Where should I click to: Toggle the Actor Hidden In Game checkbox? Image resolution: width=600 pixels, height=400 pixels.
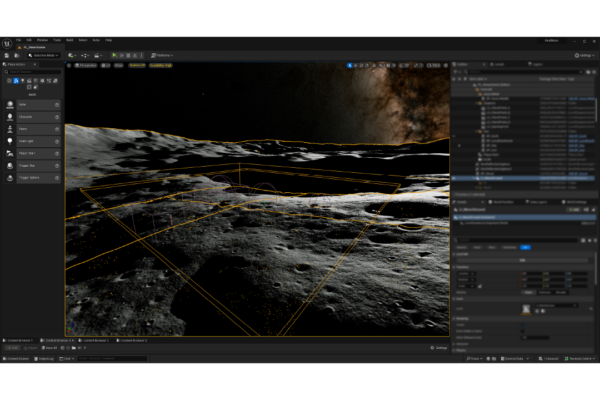522,330
